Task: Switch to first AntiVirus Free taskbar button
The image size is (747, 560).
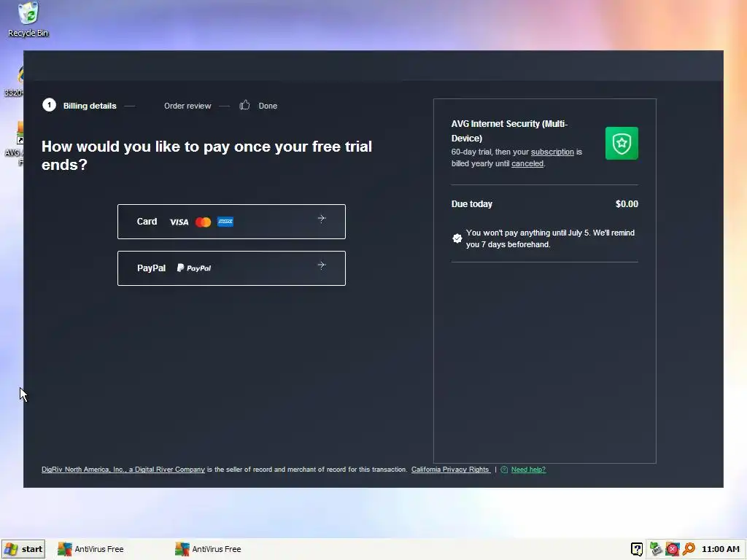Action: tap(90, 549)
